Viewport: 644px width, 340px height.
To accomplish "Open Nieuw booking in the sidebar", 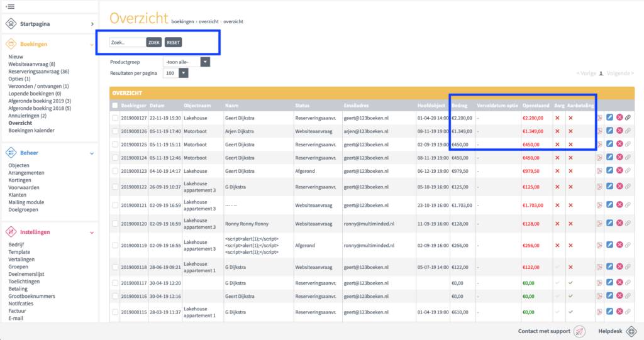I will click(16, 57).
